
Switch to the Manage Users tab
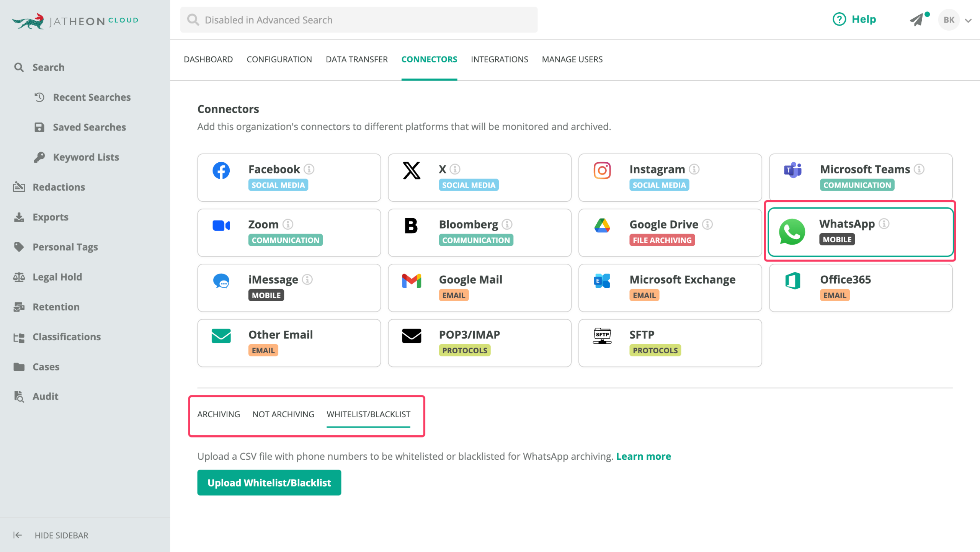572,59
